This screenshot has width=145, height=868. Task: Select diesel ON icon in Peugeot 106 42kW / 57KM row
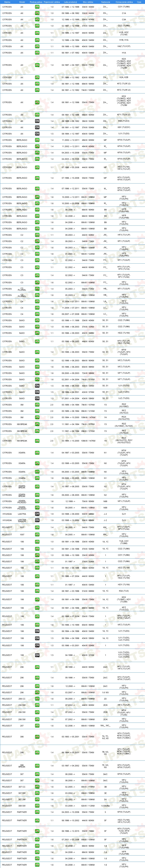37,655
